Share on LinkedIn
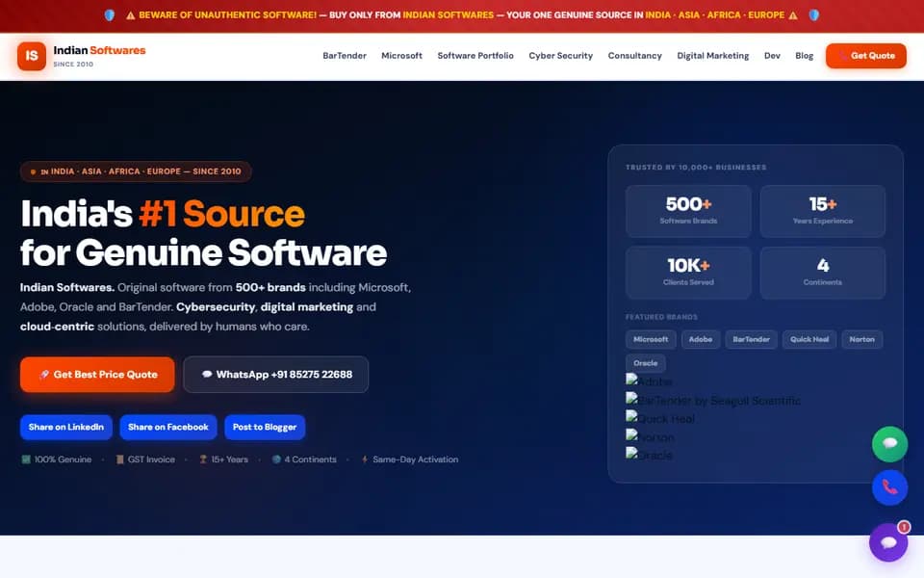The image size is (924, 578). click(x=66, y=427)
